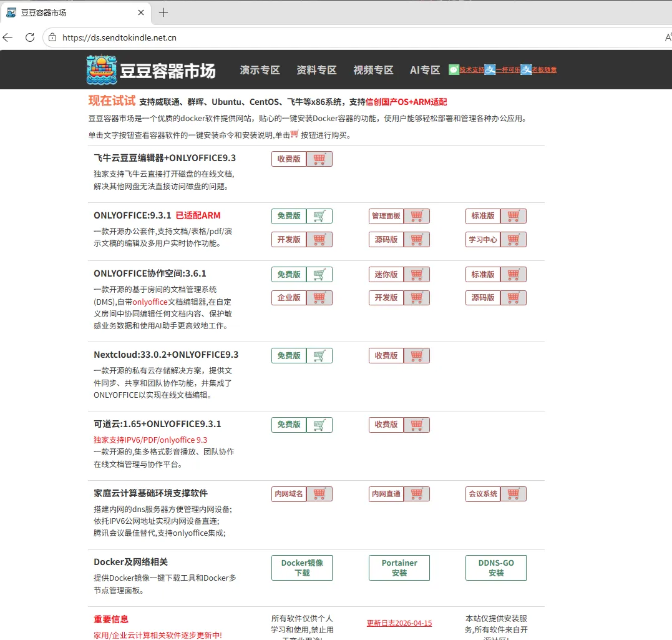The width and height of the screenshot is (672, 640).
Task: Click the Portainer 安装 button
Action: 399,568
